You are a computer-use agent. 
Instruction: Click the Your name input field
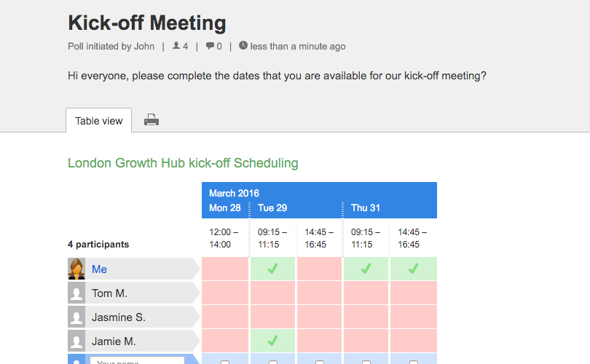138,360
